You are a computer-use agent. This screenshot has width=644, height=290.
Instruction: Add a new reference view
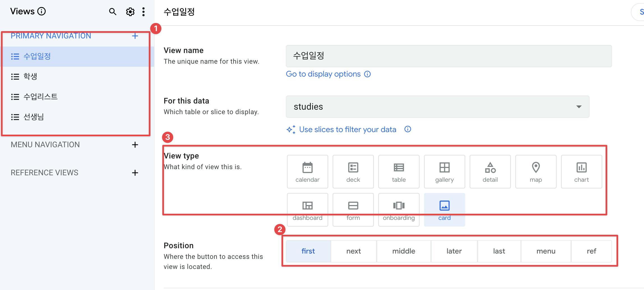[x=135, y=173]
